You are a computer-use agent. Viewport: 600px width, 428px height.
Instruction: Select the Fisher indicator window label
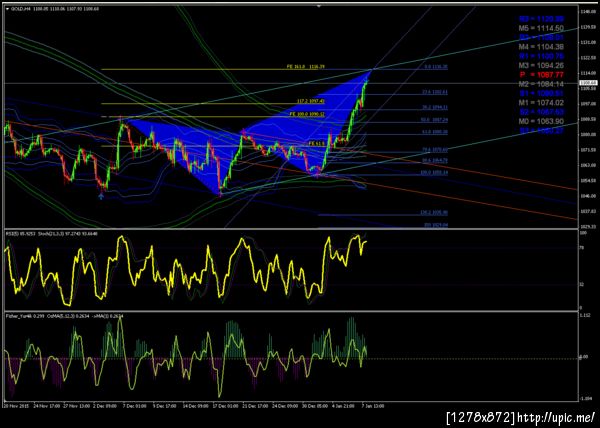click(64, 316)
